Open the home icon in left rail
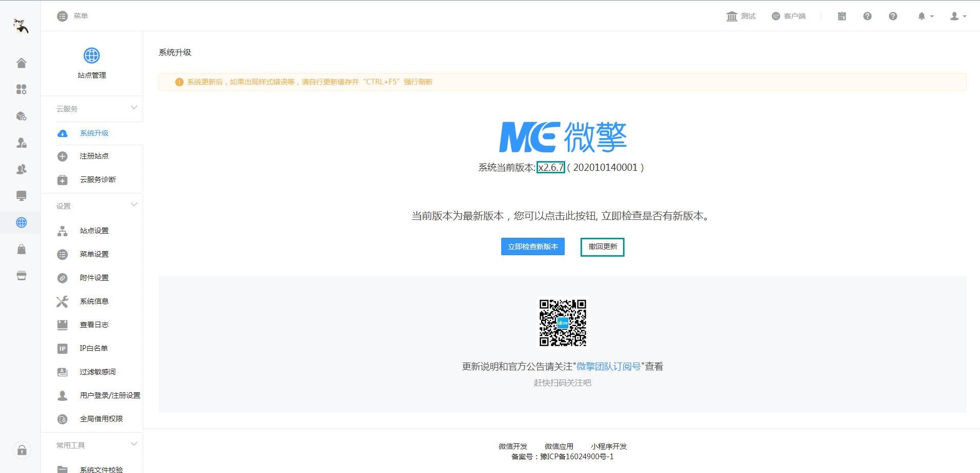Viewport: 980px width, 473px height. click(21, 63)
